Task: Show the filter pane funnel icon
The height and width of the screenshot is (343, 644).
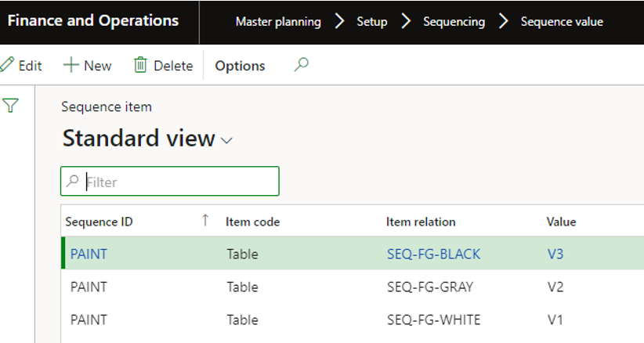Action: click(10, 105)
